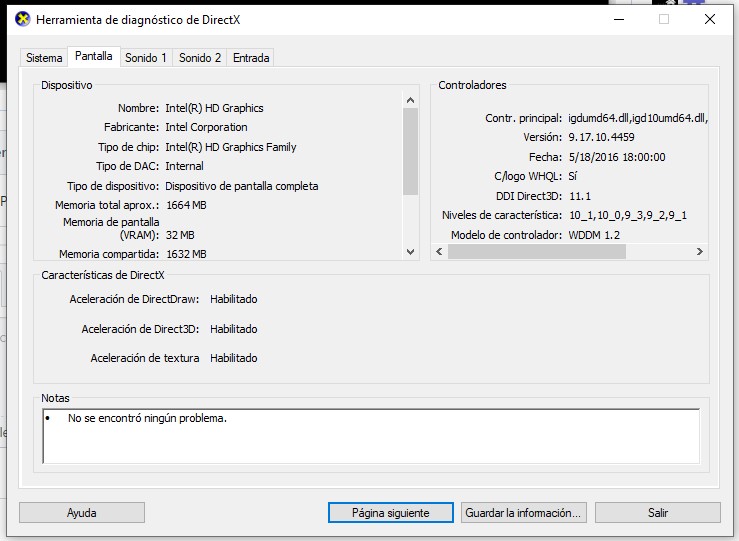Click Controladores scrollbar right arrow
The image size is (739, 541).
pyautogui.click(x=700, y=252)
